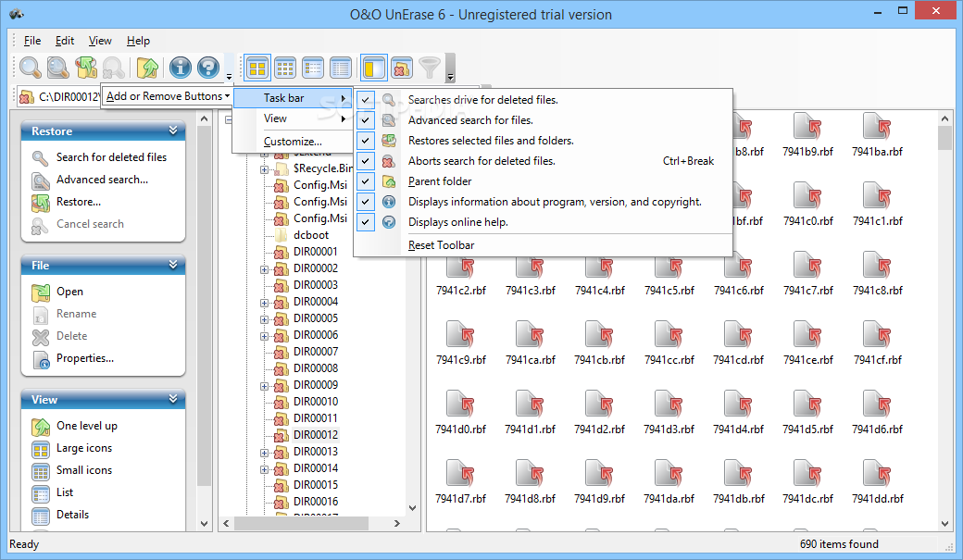Select file 7941cc.rbf icon
963x560 pixels.
[669, 335]
